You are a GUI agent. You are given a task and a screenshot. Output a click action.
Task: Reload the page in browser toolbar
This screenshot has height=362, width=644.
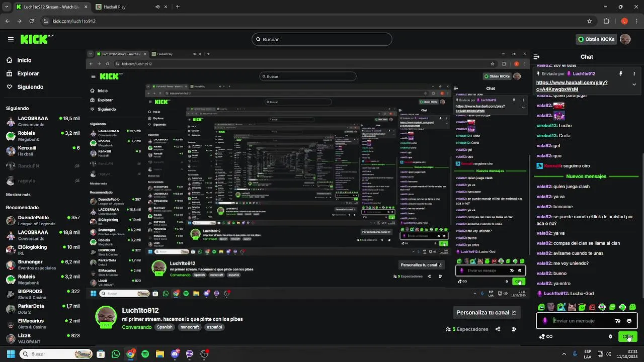click(x=31, y=21)
